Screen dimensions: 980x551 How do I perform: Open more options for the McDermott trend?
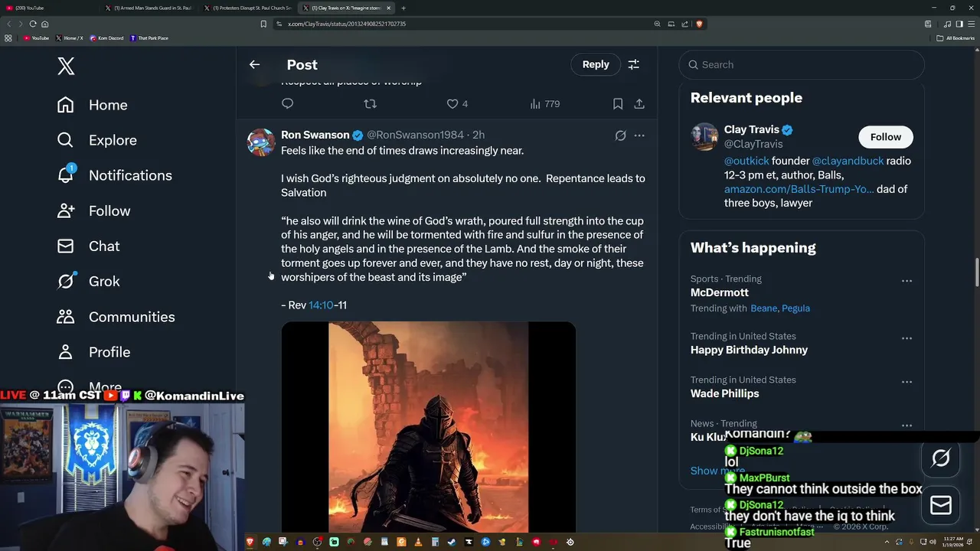coord(906,281)
